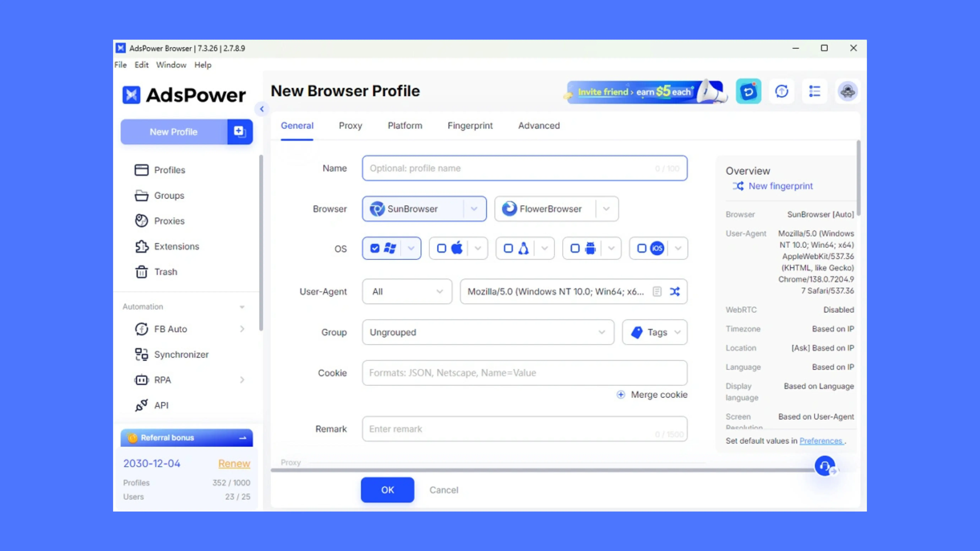Select SunBrowser as the browser
The image size is (980, 551).
click(x=413, y=209)
